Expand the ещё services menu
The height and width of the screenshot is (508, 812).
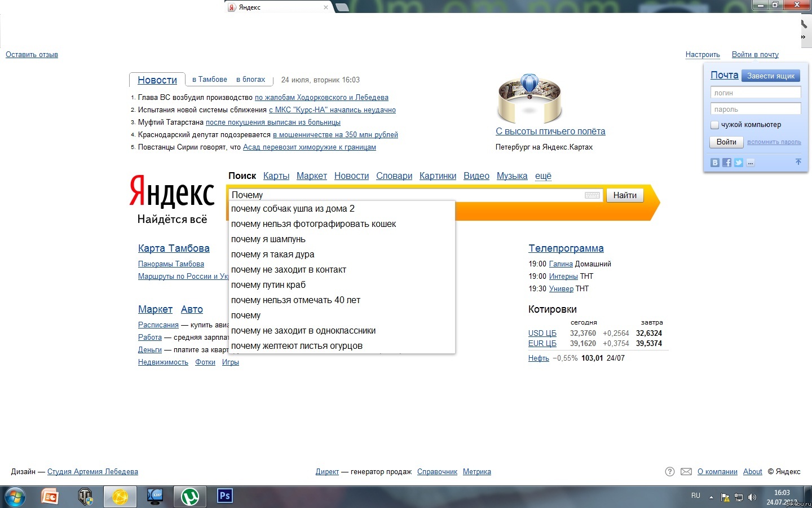coord(543,176)
